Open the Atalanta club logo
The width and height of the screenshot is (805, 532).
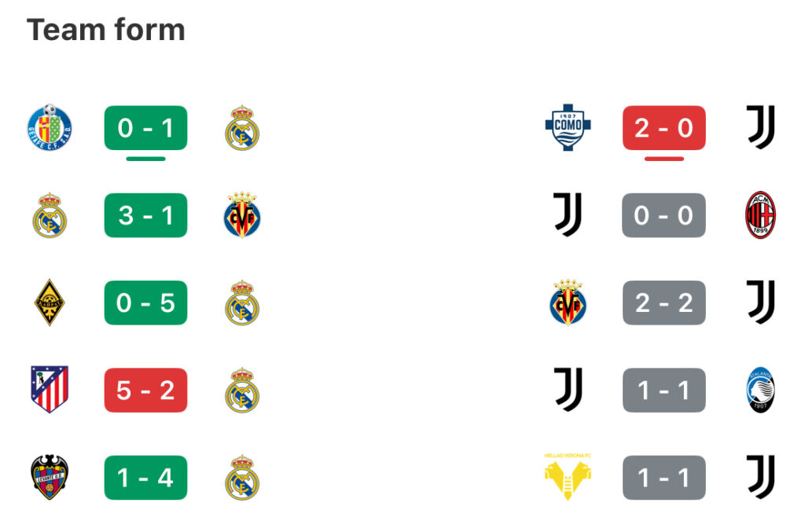point(760,390)
